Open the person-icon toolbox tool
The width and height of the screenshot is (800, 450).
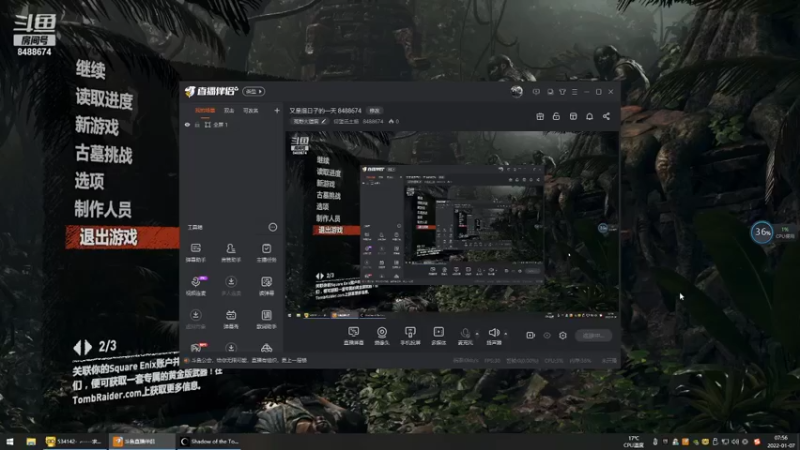(231, 253)
